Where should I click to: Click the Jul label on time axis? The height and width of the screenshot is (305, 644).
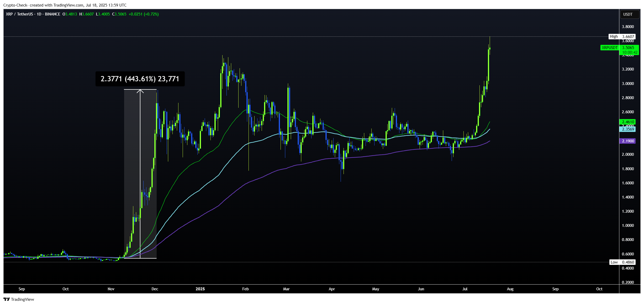465,289
